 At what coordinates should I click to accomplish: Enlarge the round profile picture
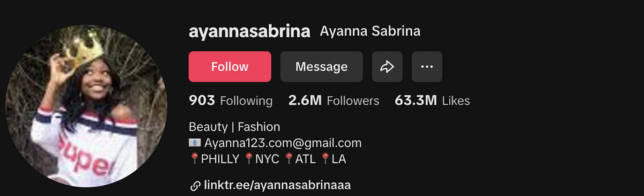tap(86, 106)
